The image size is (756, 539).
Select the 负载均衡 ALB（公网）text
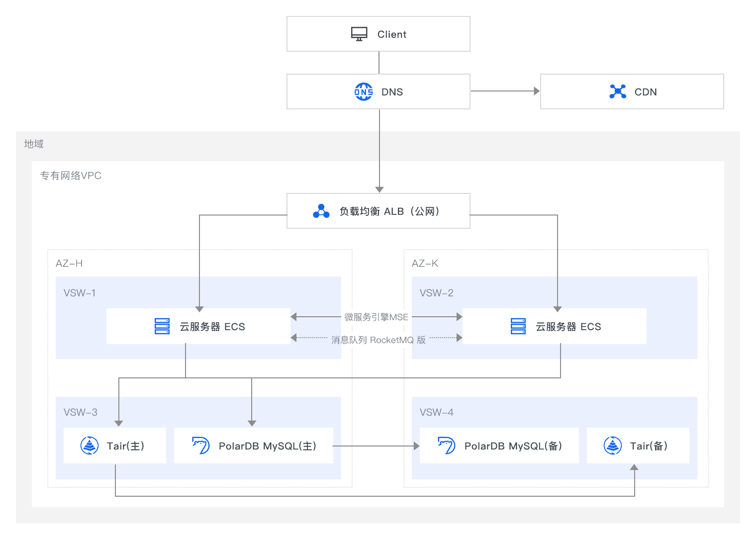(389, 211)
